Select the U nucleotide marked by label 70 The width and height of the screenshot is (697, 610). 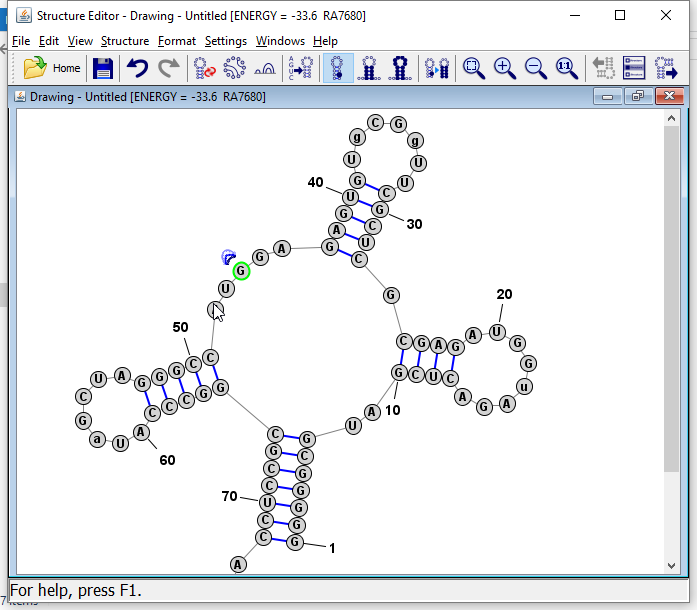pos(267,503)
